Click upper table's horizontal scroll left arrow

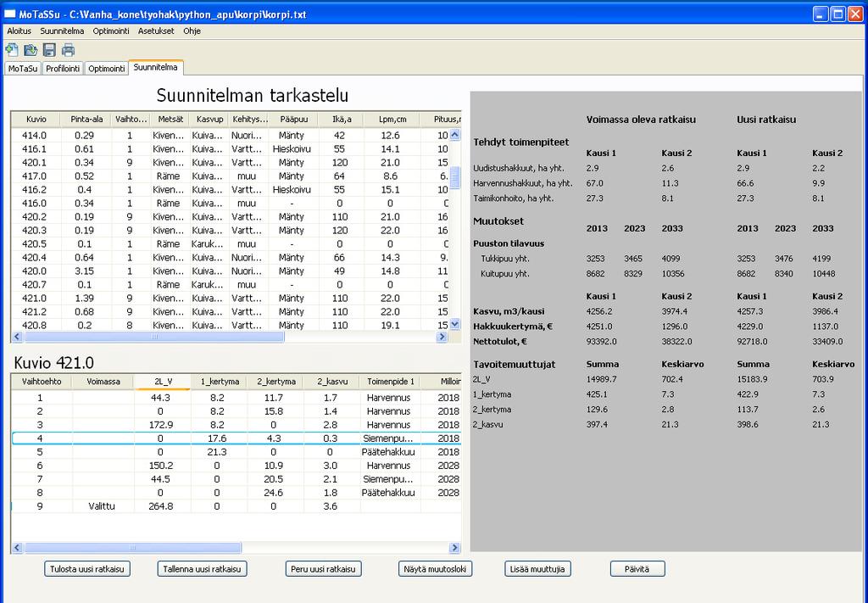point(17,336)
